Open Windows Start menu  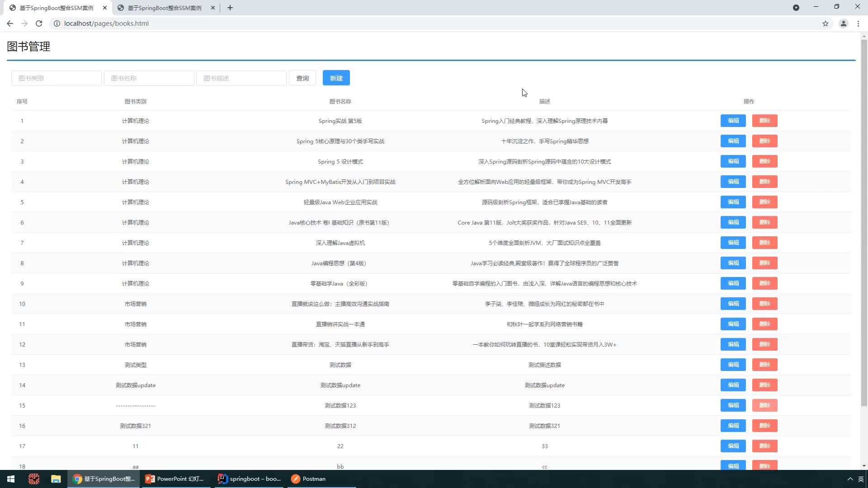click(x=11, y=479)
